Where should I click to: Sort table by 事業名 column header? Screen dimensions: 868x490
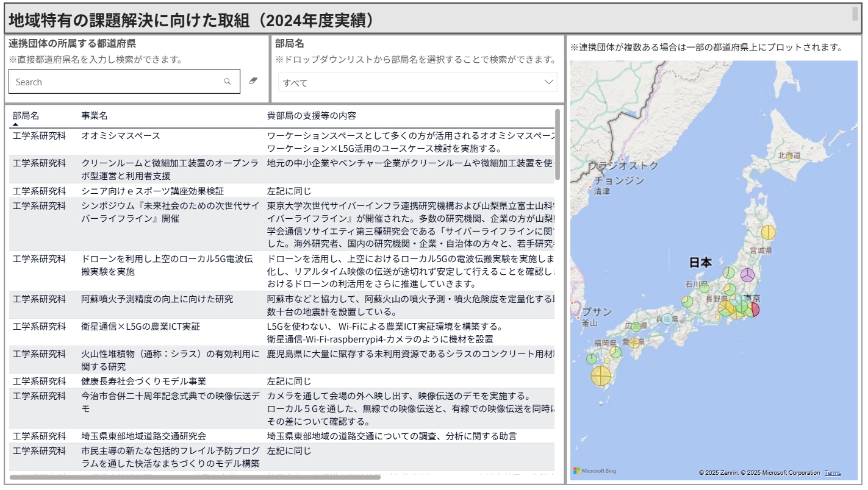pyautogui.click(x=95, y=116)
